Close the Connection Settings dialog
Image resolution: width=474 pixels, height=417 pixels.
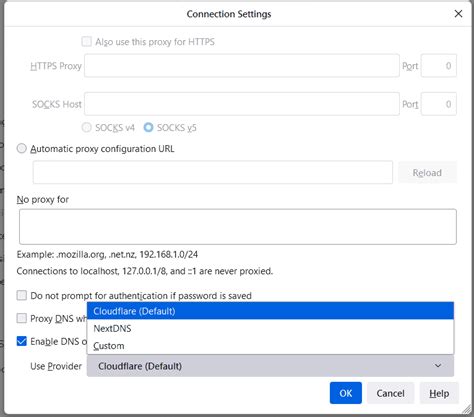coord(458,14)
